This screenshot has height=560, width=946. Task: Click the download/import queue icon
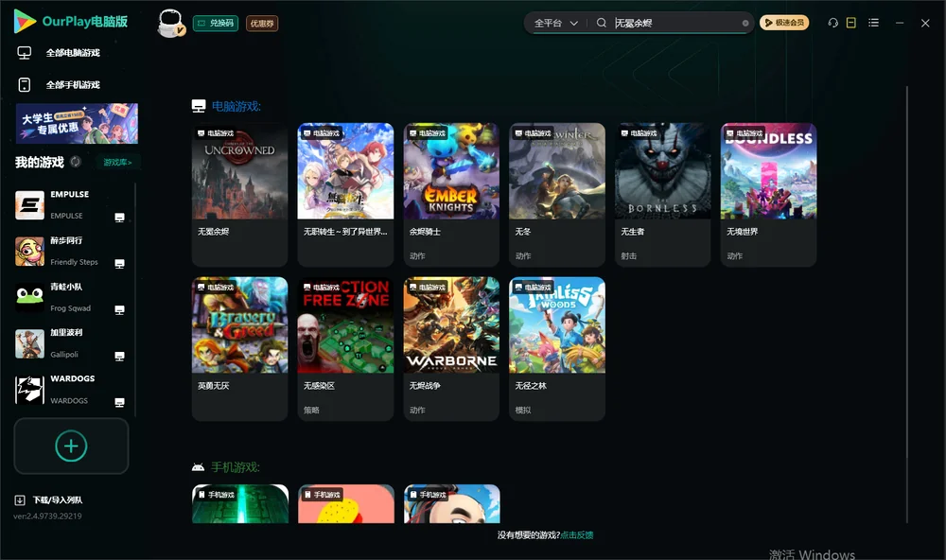coord(20,500)
